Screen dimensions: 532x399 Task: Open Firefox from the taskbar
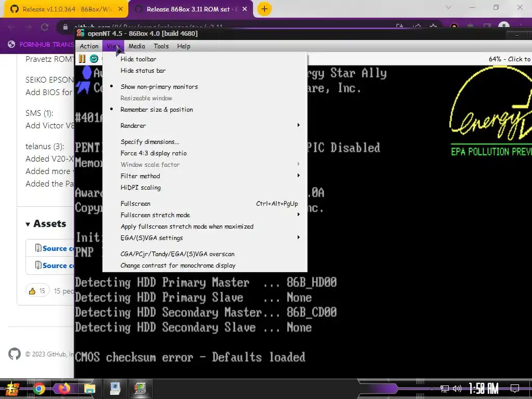(64, 389)
